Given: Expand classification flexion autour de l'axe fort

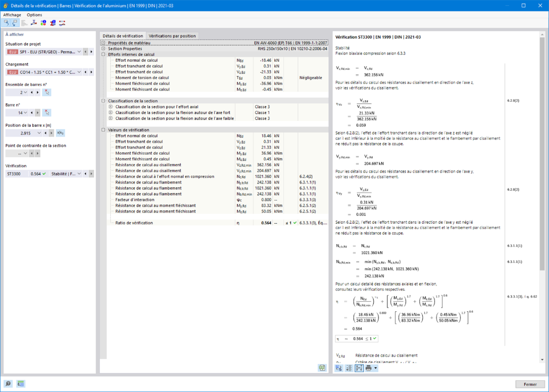Looking at the screenshot, I should (111, 113).
